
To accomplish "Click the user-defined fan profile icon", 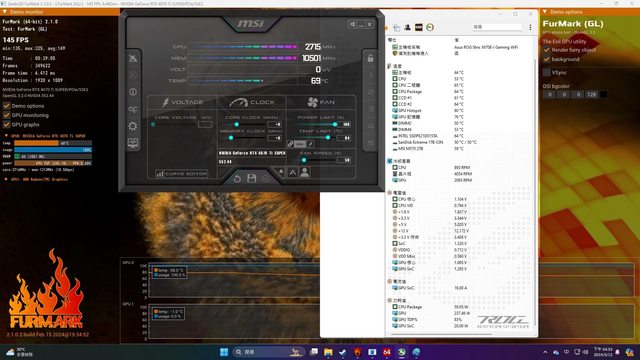I will point(305,172).
